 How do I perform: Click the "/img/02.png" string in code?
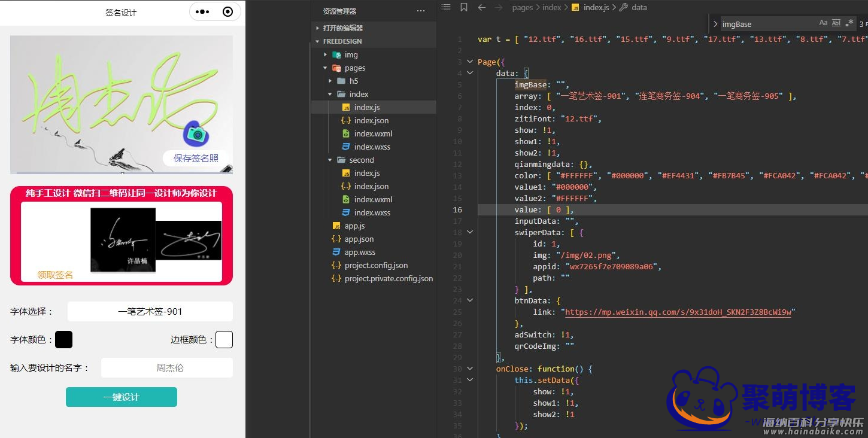tap(587, 255)
